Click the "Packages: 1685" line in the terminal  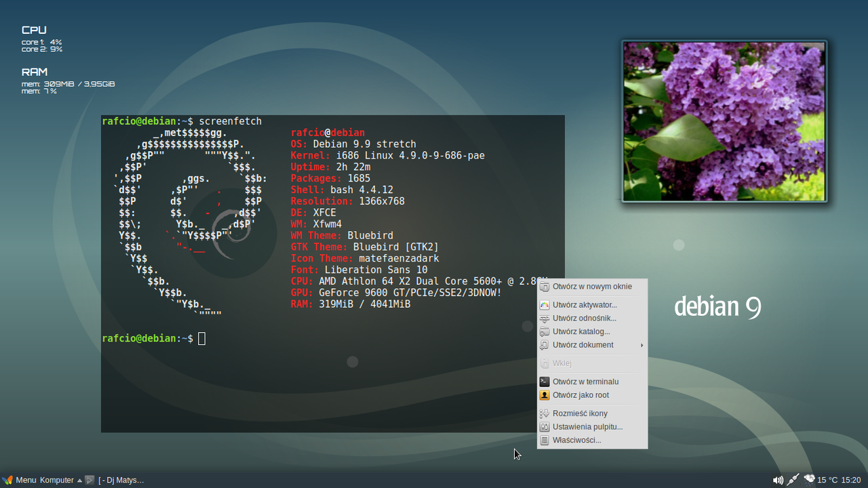tap(330, 179)
